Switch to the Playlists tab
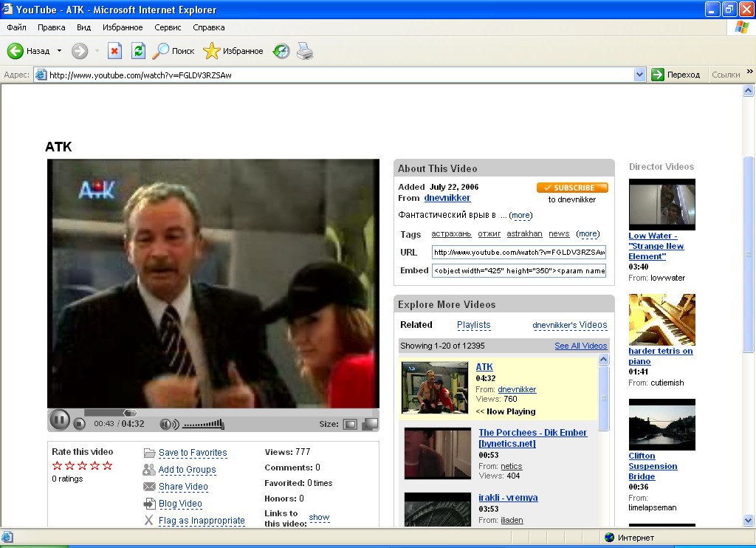 [x=473, y=325]
